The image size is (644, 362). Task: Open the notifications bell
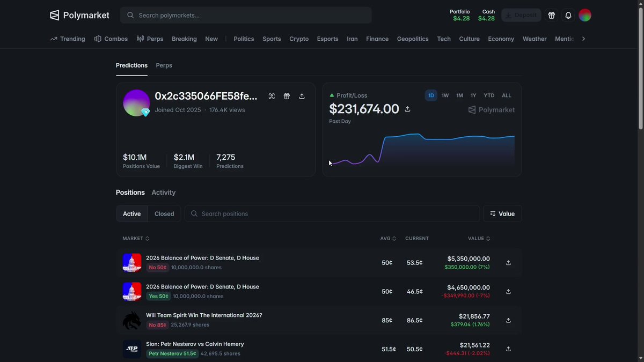click(x=568, y=15)
